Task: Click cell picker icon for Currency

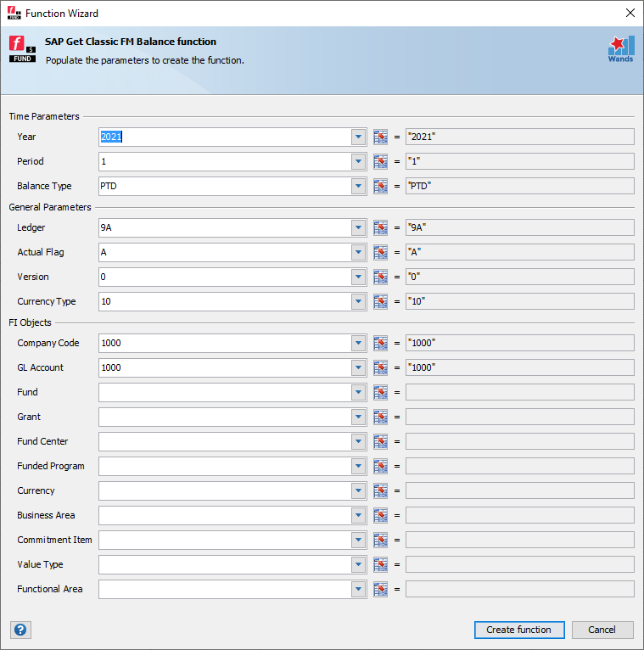Action: (x=380, y=490)
